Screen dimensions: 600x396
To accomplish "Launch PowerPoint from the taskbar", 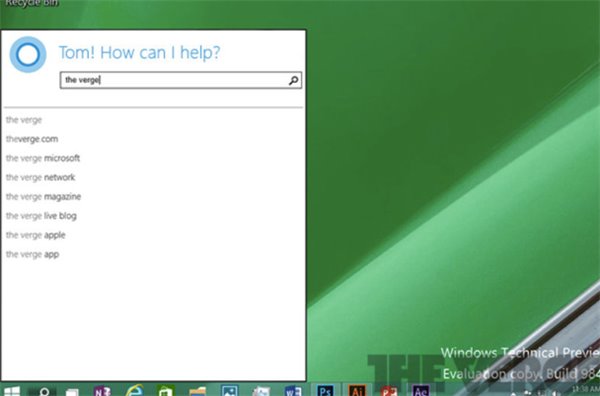I will click(389, 391).
